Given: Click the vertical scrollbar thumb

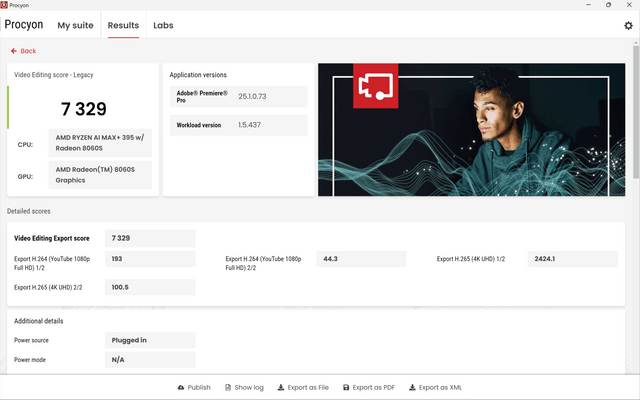Looking at the screenshot, I should 636,112.
